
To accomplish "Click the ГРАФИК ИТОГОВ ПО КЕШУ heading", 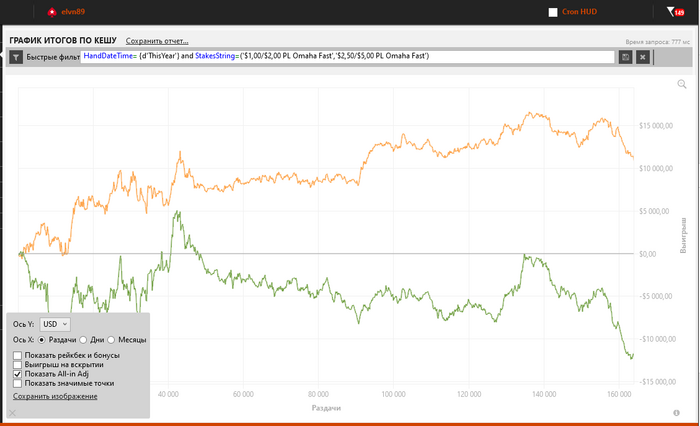I will pyautogui.click(x=63, y=40).
